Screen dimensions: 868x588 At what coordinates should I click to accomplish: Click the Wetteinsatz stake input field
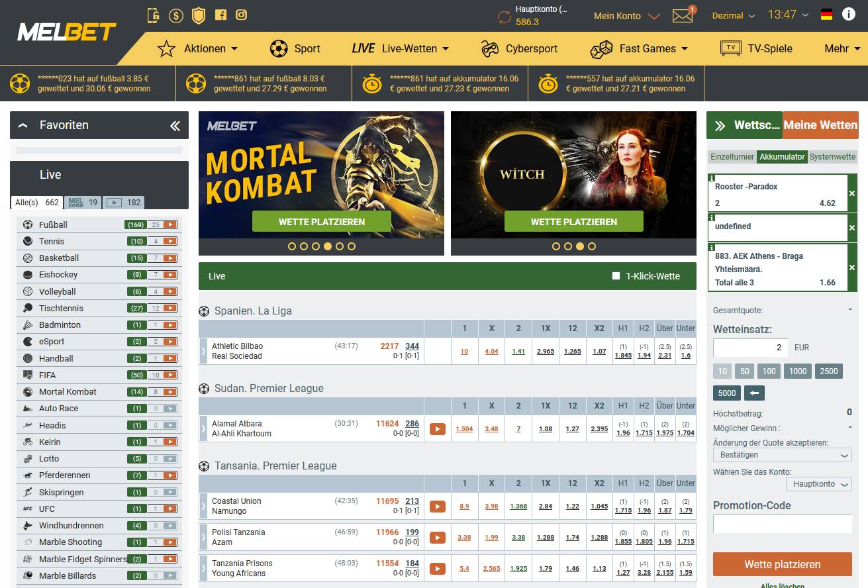pos(750,348)
